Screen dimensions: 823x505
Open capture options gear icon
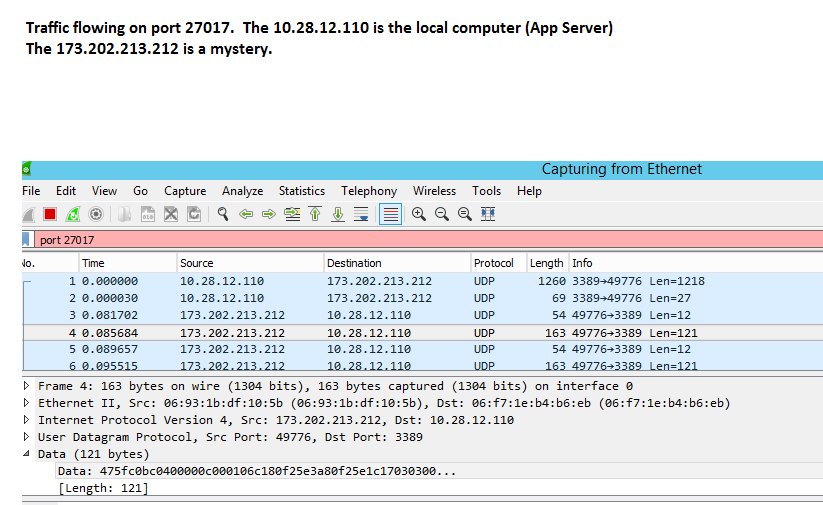(x=96, y=214)
